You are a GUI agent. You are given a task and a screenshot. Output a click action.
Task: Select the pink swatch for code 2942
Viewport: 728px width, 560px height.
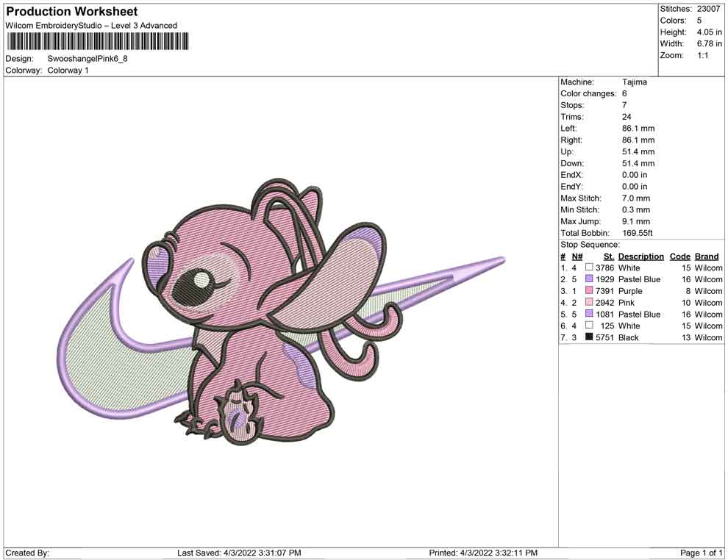point(589,302)
